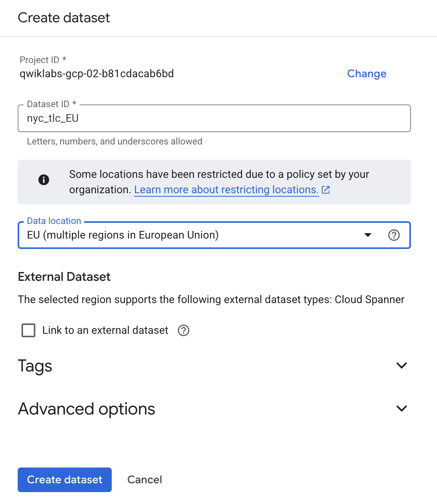Click the info icon in restriction notice
Screen dimensions: 437x504
[x=43, y=180]
